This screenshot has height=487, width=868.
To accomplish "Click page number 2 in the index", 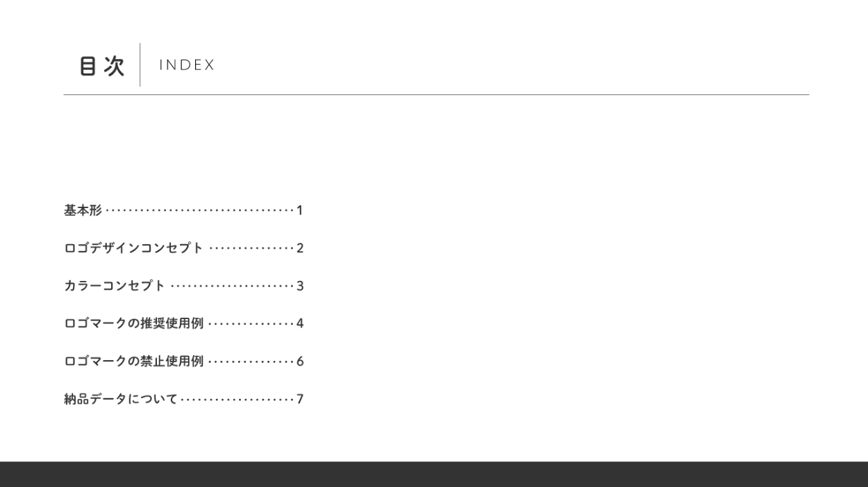I will 300,248.
